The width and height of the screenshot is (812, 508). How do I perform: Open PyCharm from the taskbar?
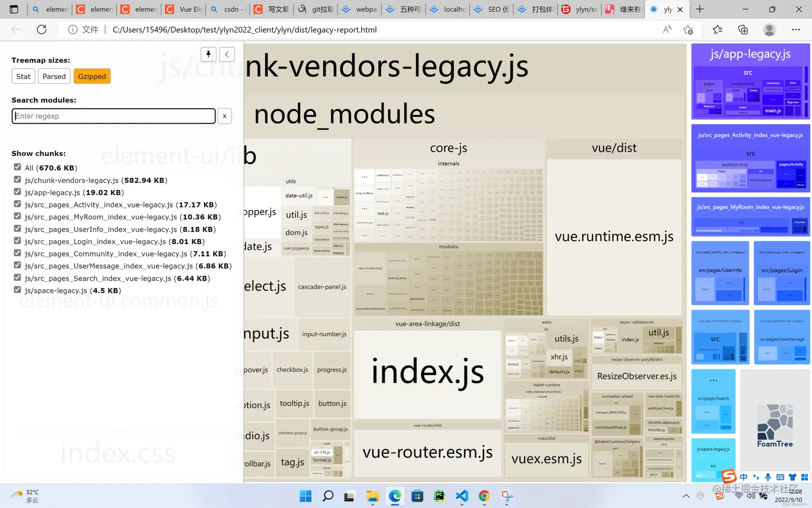tap(440, 496)
